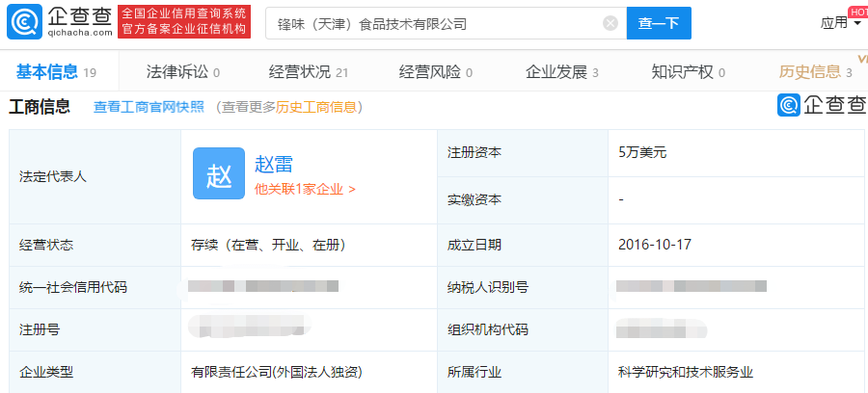Open legal representative 赵雷 profile link
868x393 pixels.
coord(273,164)
